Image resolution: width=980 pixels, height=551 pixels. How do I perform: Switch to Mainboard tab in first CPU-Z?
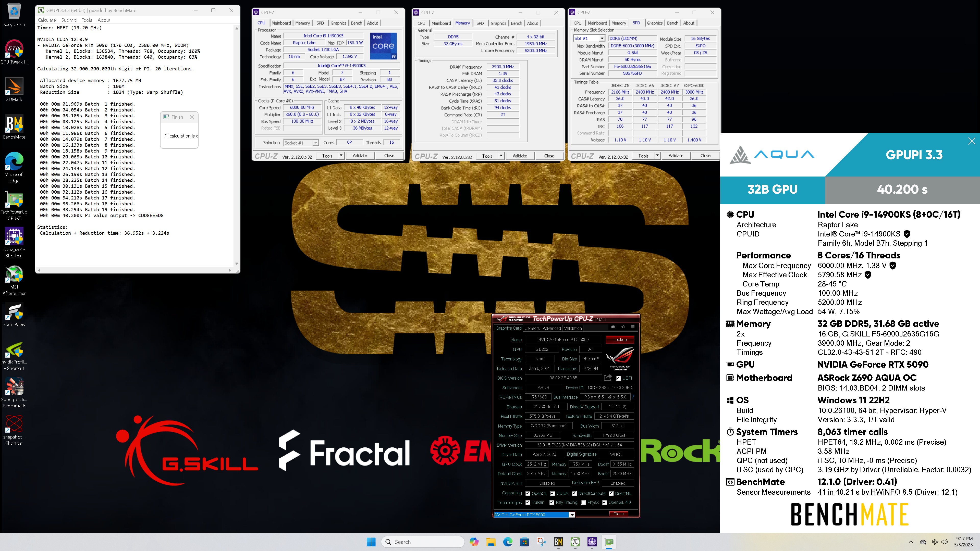281,23
